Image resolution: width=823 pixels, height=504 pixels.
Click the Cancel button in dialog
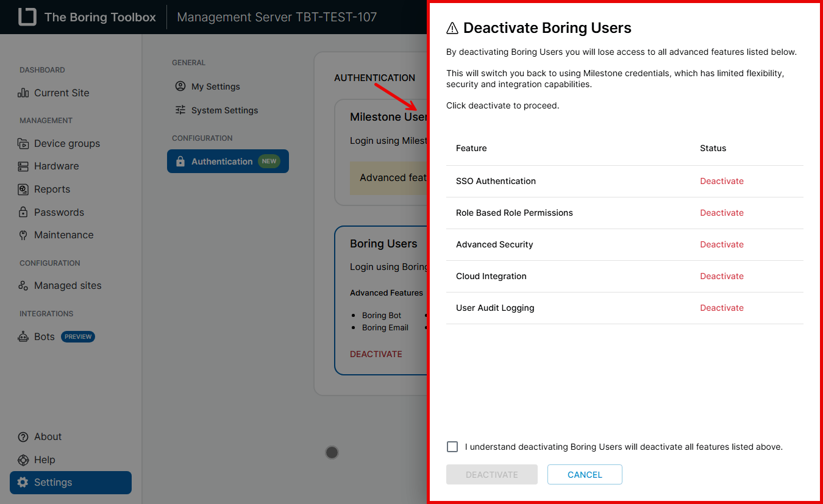(584, 475)
